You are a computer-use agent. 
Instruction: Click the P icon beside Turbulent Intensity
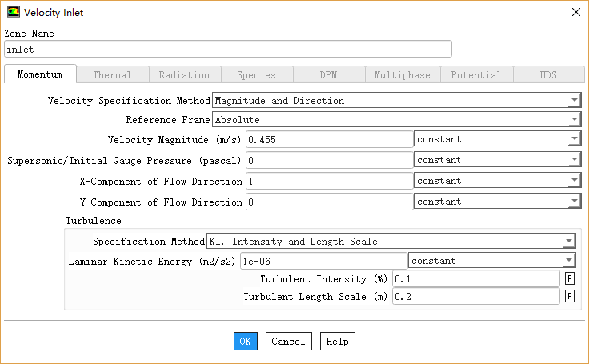point(570,279)
